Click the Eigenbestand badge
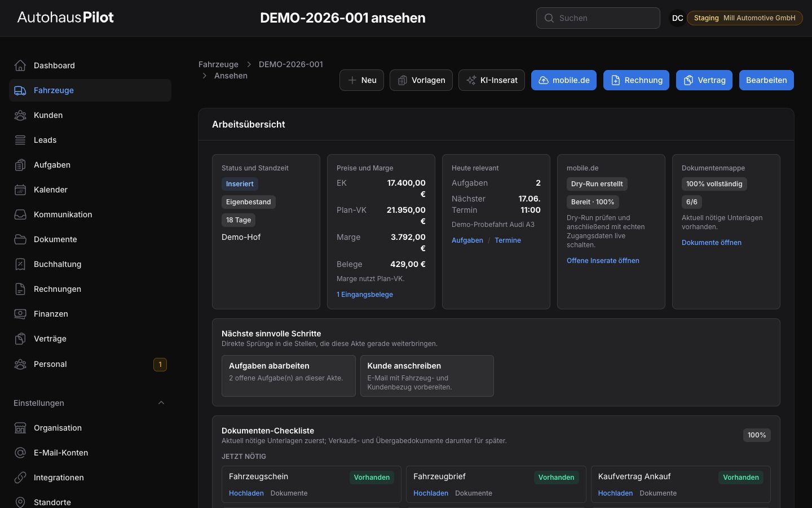Viewport: 812px width, 508px height. pos(249,202)
